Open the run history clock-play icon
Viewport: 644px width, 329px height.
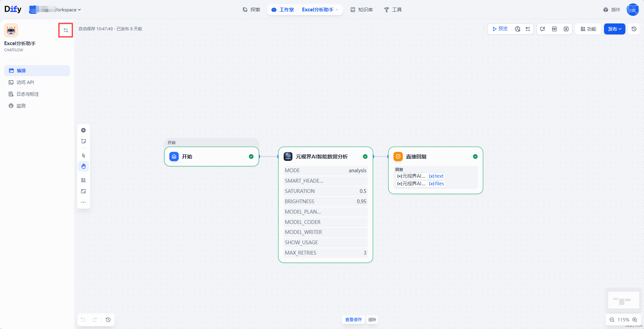click(518, 29)
